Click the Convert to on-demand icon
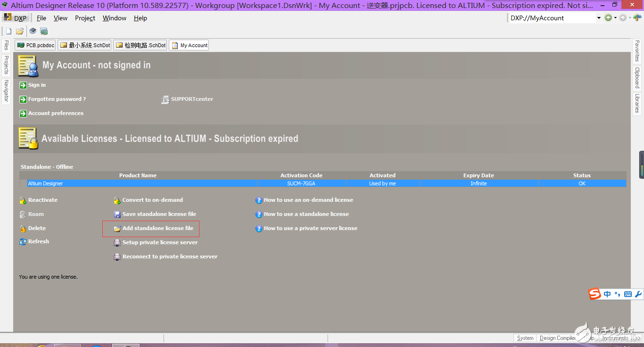This screenshot has width=644, height=347. tap(117, 200)
